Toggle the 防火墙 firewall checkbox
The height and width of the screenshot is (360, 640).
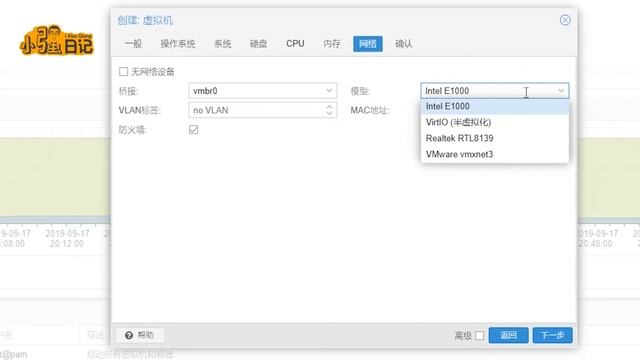(x=193, y=130)
